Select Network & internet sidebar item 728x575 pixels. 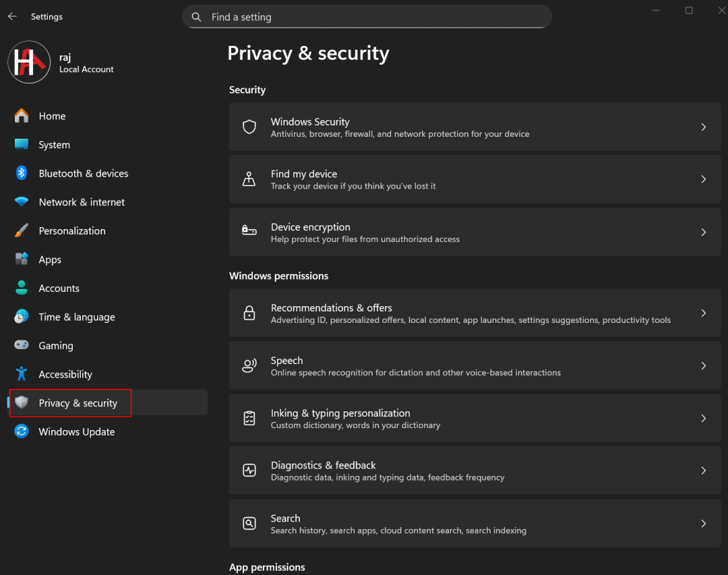coord(82,202)
